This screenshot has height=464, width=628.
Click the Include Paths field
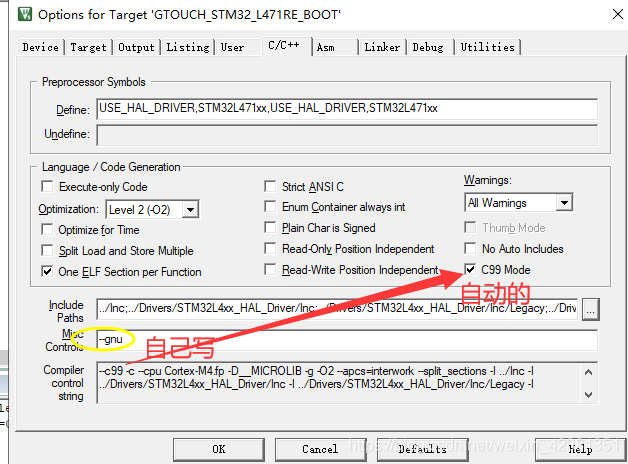pyautogui.click(x=337, y=308)
